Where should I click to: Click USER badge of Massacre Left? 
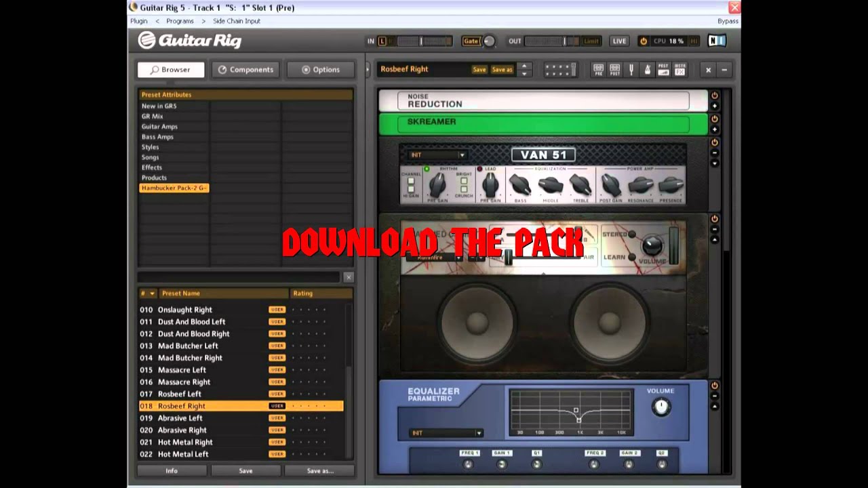277,370
